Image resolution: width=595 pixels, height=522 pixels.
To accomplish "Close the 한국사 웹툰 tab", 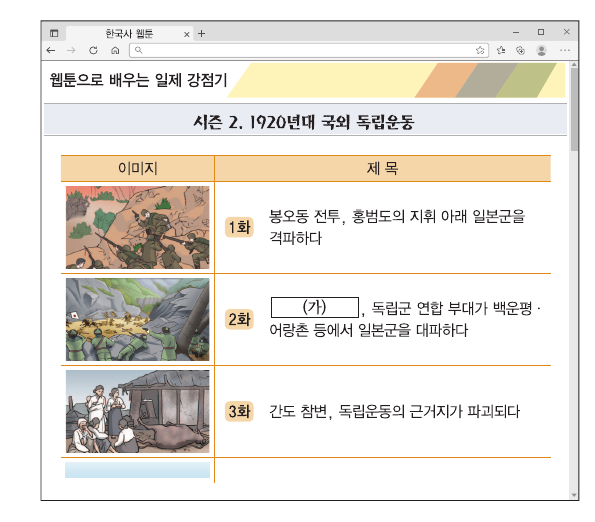I will pos(187,34).
